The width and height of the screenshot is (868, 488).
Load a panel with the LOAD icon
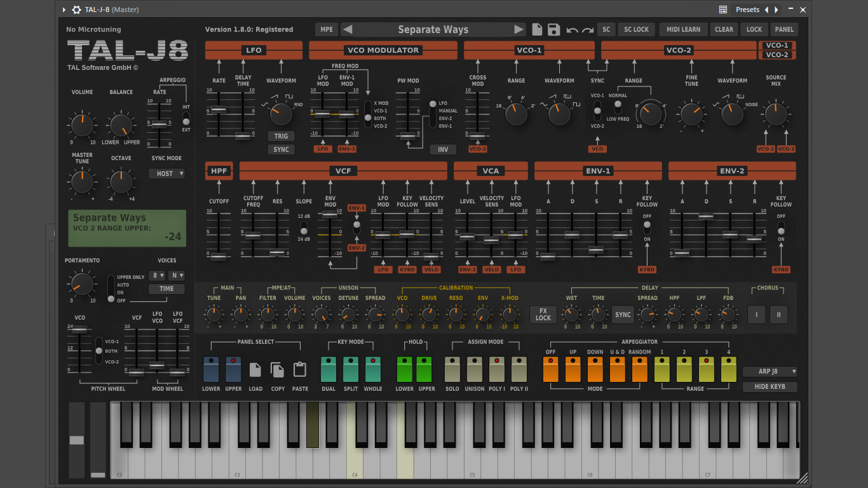[x=255, y=370]
